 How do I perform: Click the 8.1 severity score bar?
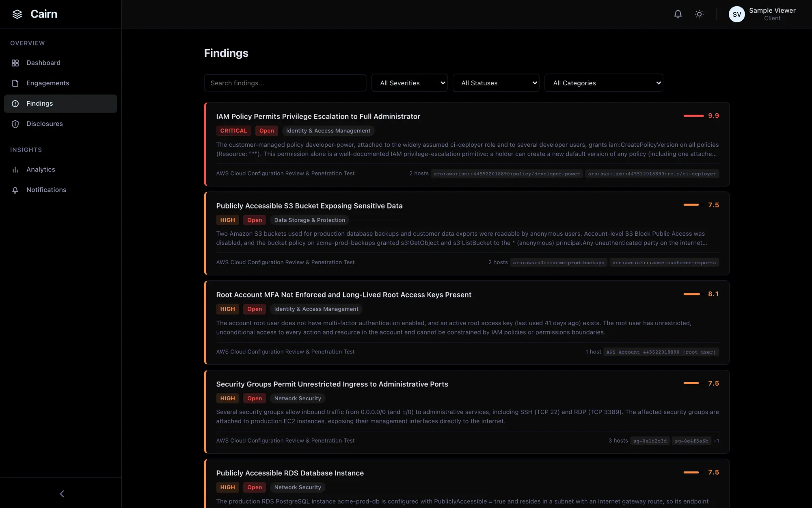pos(694,294)
